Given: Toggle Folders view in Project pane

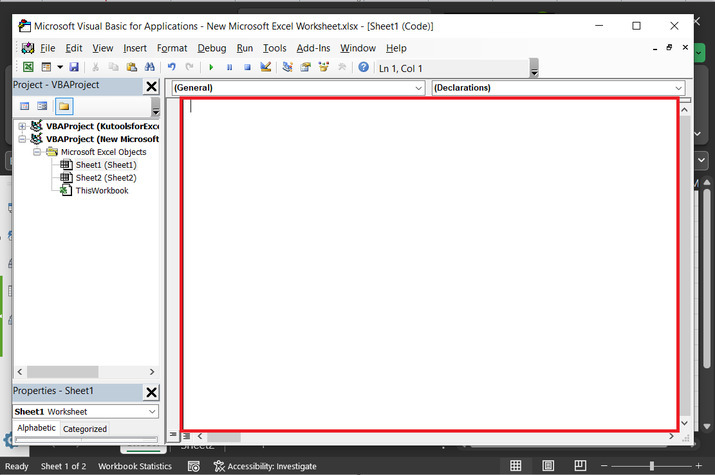Looking at the screenshot, I should point(64,106).
